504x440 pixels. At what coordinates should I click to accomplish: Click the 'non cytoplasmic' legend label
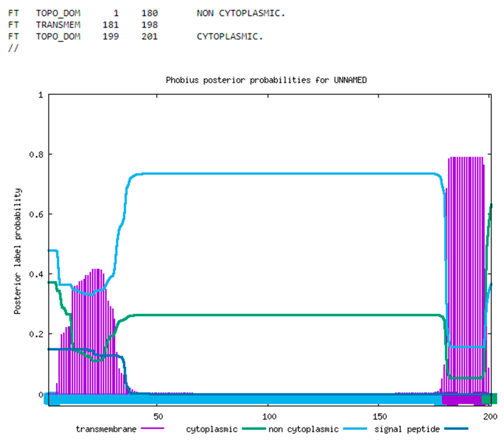(303, 429)
